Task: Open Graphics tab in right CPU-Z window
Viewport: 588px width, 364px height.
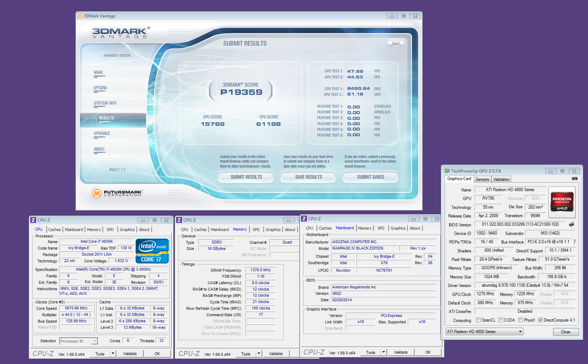Action: coord(398,228)
